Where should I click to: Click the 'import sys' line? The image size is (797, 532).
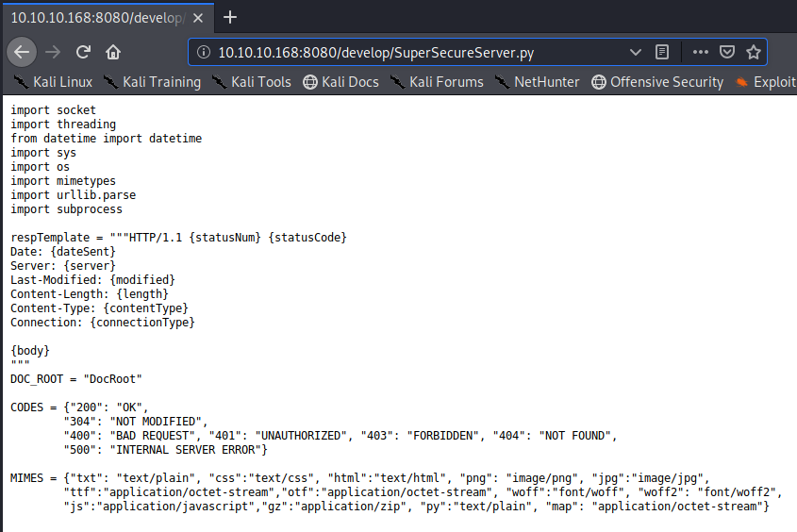[43, 153]
